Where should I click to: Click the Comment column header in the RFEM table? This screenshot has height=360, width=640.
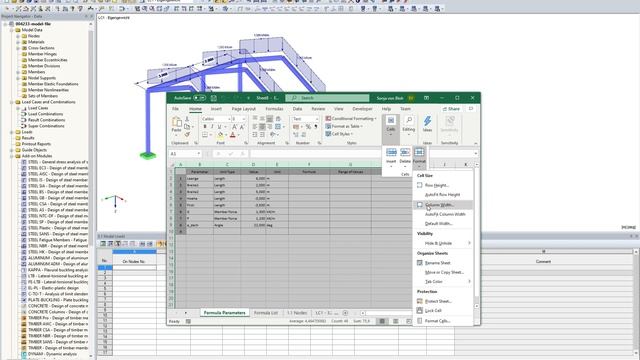pyautogui.click(x=543, y=262)
